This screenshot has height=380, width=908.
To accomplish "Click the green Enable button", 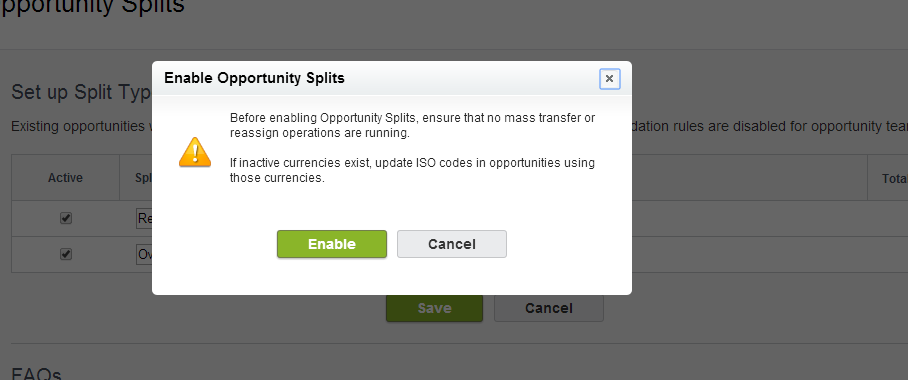I will coord(331,244).
